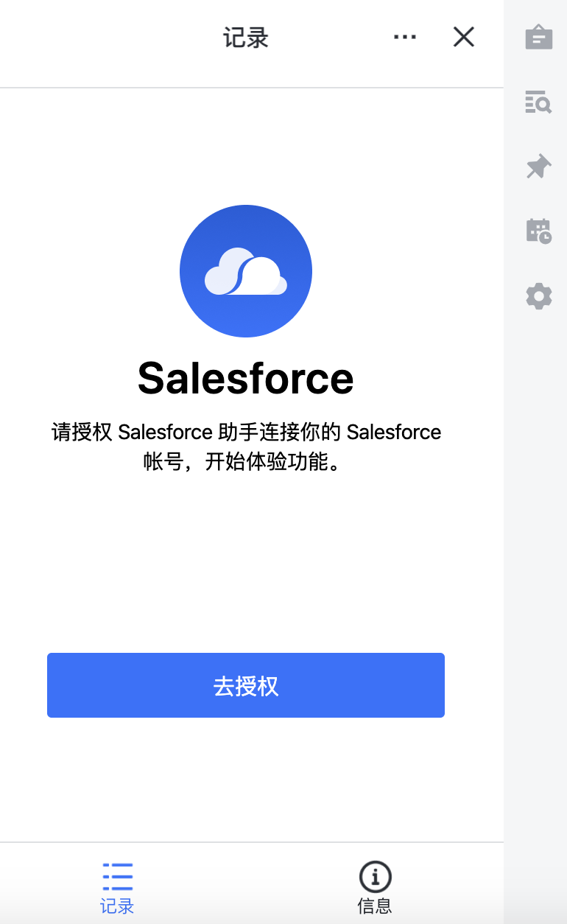Click the 记录 title in header
The height and width of the screenshot is (924, 567).
(x=246, y=37)
